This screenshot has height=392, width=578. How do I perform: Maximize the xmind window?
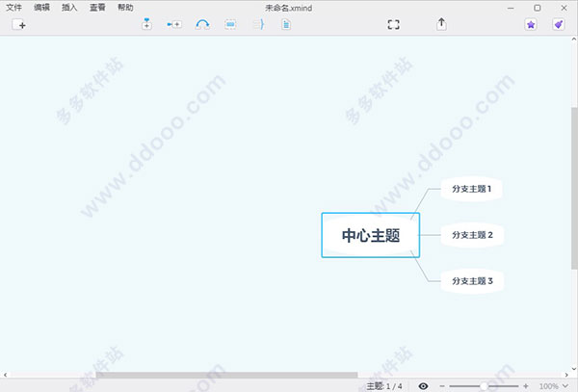coord(538,8)
